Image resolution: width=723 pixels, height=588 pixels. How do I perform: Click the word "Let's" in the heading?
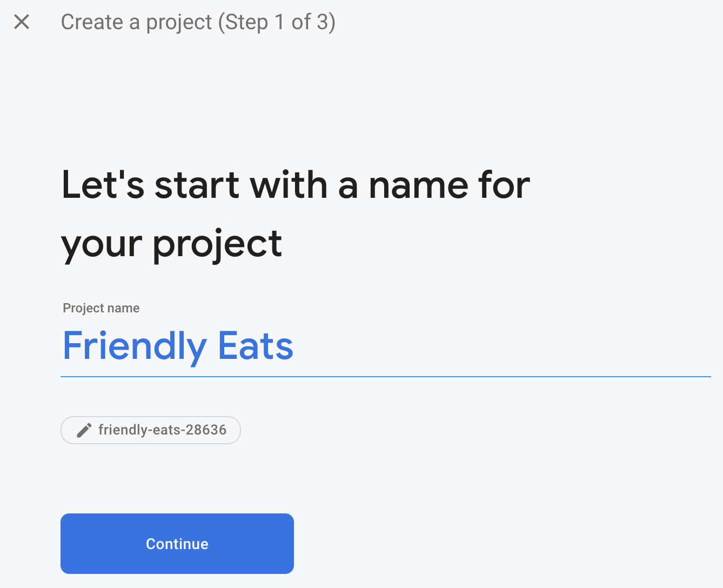[x=103, y=185]
